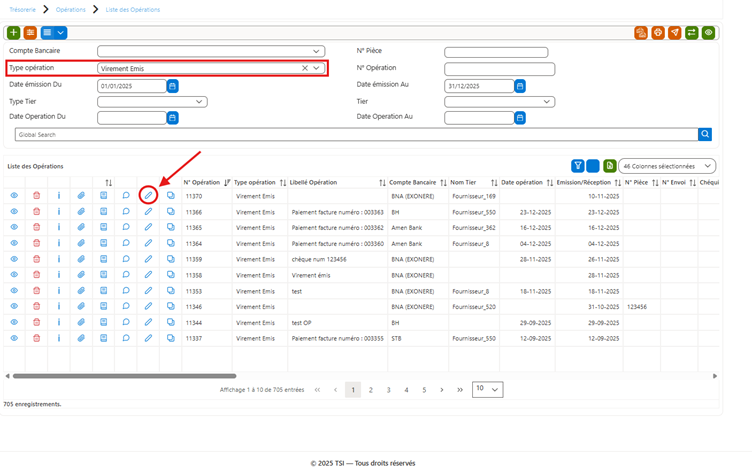Screen dimensions: 752x472
Task: Click green Excel export icon above table
Action: [x=610, y=166]
